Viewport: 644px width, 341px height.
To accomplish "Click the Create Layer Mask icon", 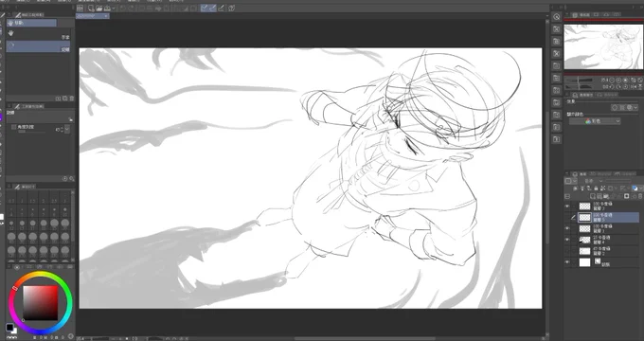I will (x=626, y=196).
